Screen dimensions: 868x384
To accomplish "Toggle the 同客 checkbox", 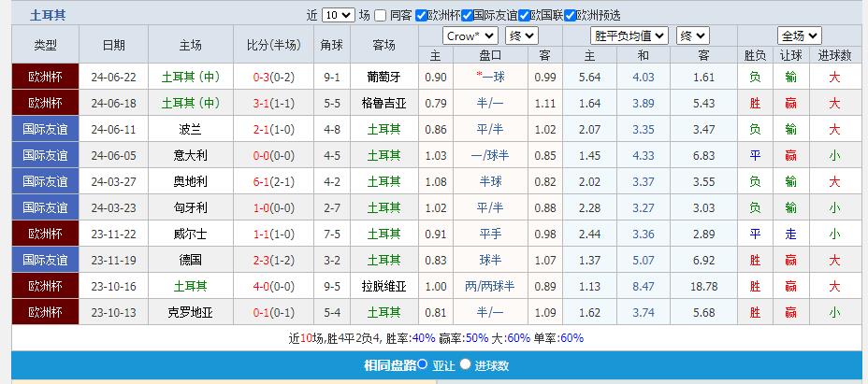I will coord(381,15).
